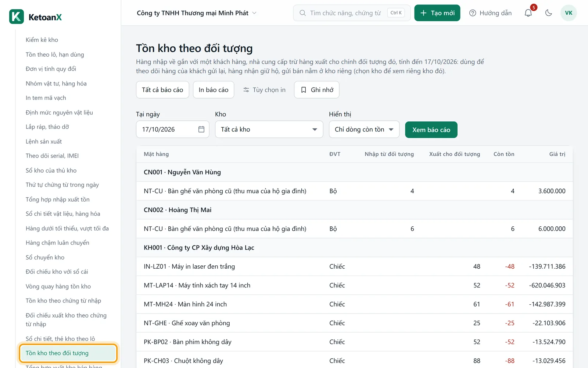Screen dimensions: 588x368
Task: Click Mặt hàng column header
Action: tap(156, 154)
